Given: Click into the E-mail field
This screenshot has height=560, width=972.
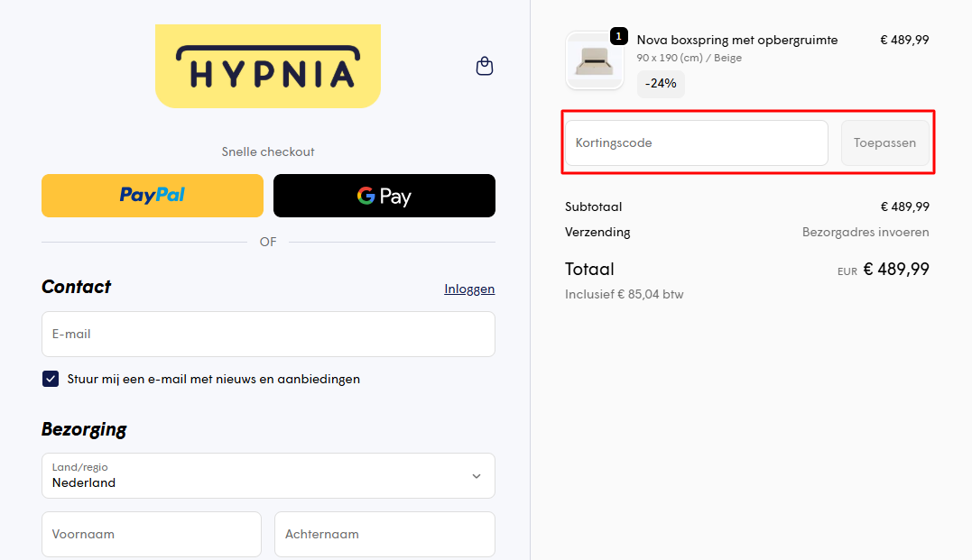Looking at the screenshot, I should tap(267, 334).
